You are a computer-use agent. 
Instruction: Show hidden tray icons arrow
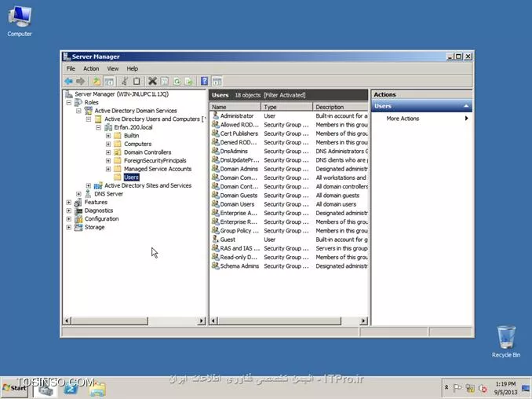click(446, 387)
